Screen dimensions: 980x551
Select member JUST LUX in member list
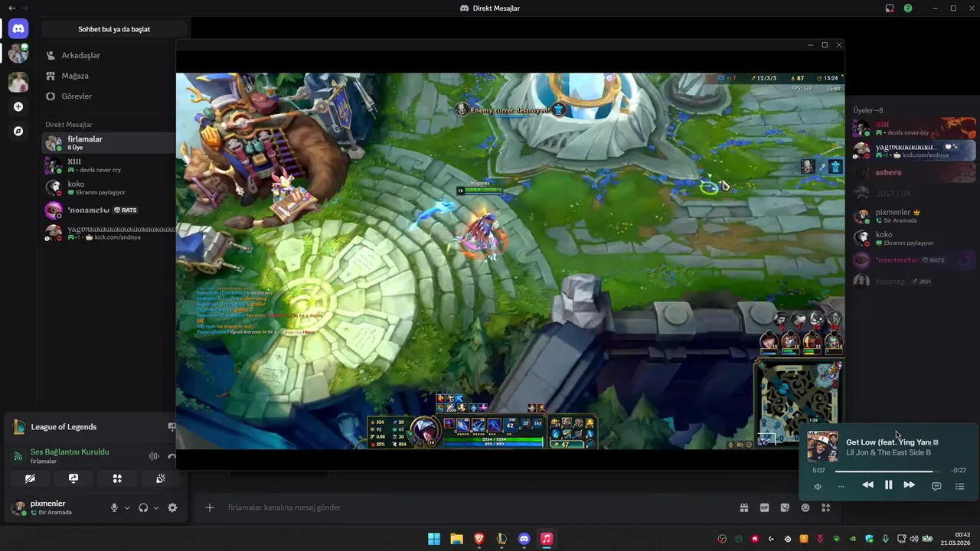pos(914,194)
